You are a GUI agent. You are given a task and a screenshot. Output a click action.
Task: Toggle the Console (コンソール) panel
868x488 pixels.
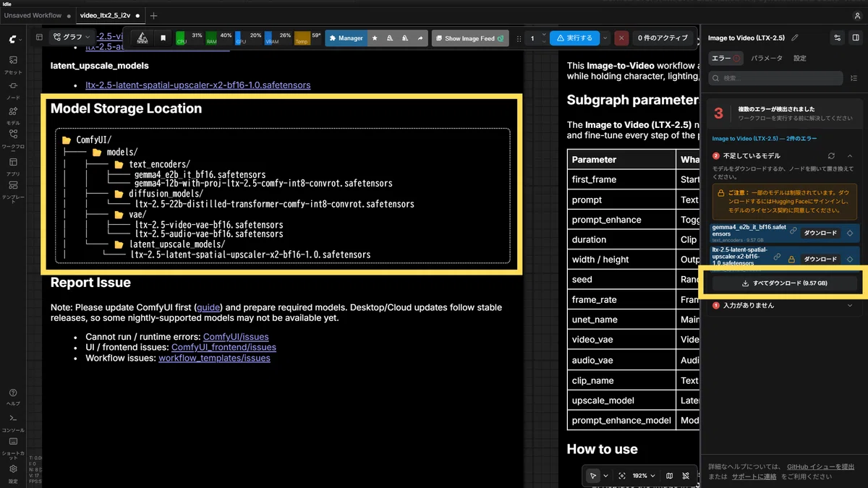tap(13, 422)
